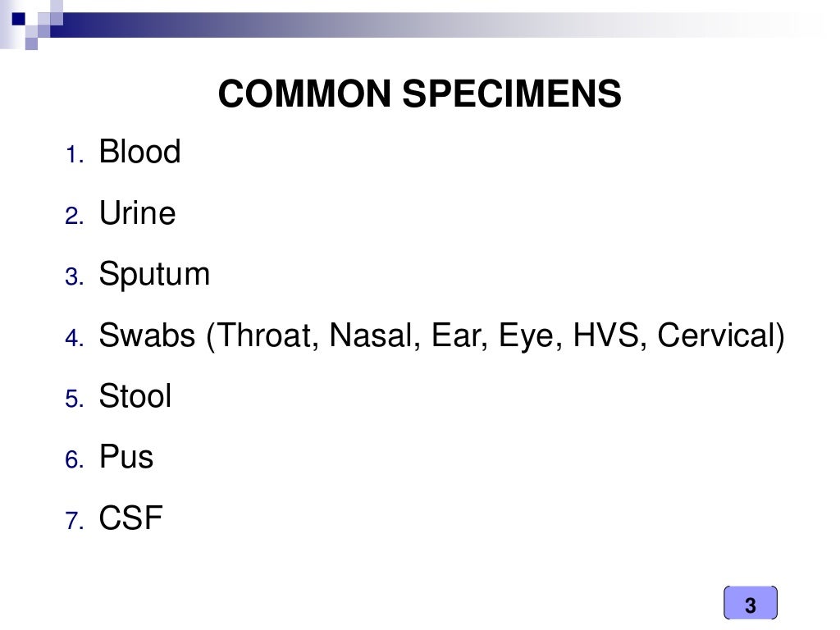Select the Stool list item
Screen dimensions: 840x630
(x=135, y=397)
